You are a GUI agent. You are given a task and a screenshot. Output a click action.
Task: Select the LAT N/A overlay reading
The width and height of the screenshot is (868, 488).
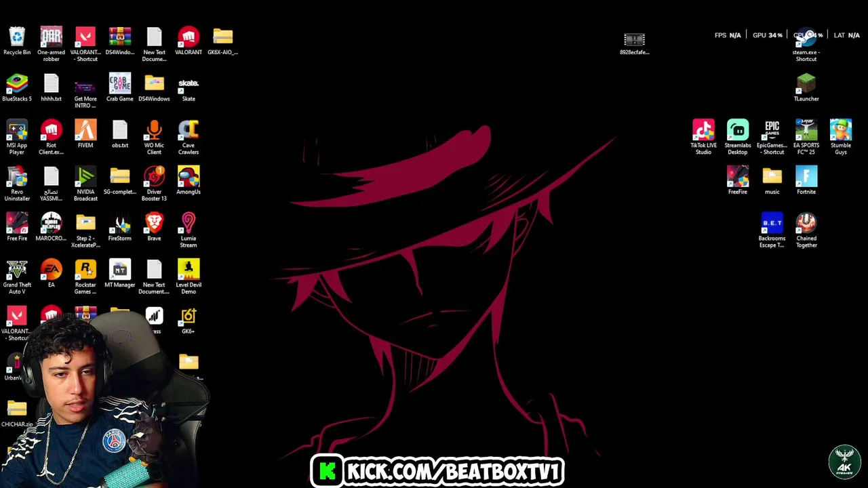[846, 35]
